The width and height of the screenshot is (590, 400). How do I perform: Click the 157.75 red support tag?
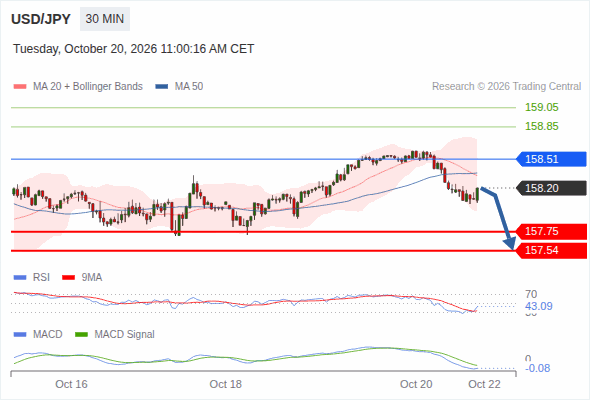(x=551, y=231)
